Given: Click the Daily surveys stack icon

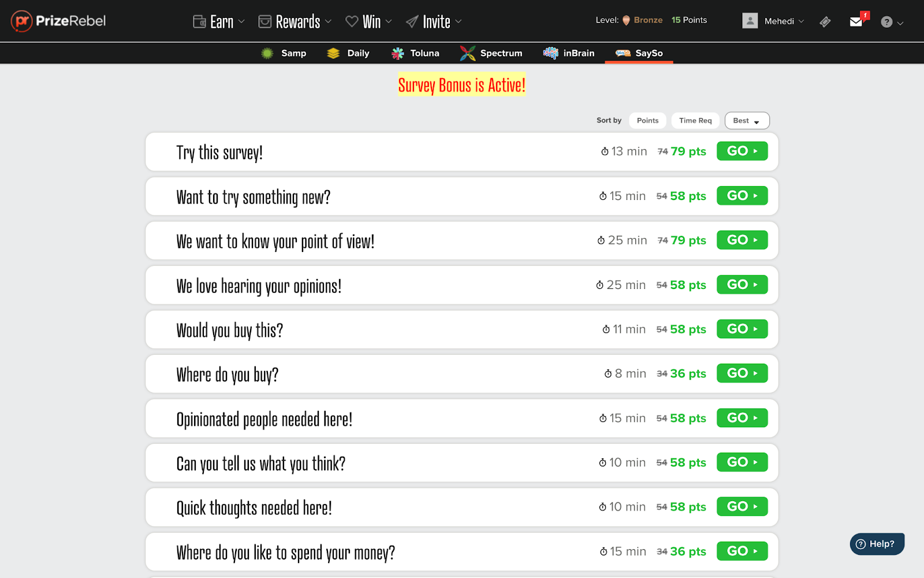Looking at the screenshot, I should pyautogui.click(x=333, y=53).
